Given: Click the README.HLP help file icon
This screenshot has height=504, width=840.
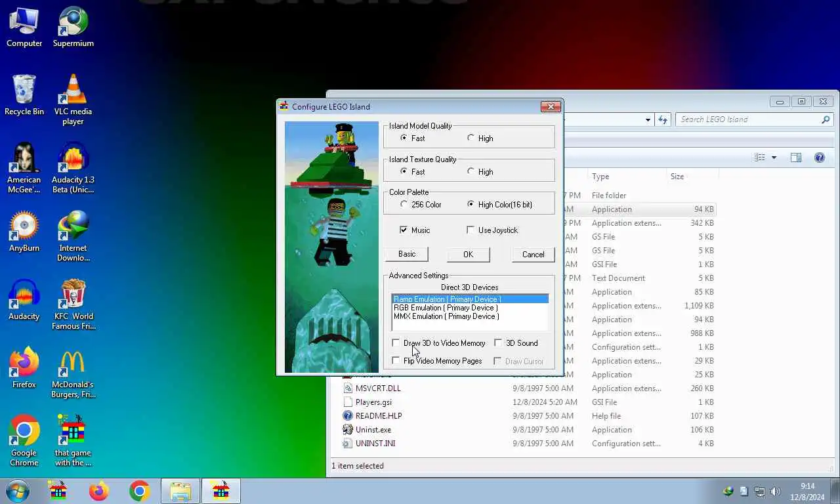Looking at the screenshot, I should coord(348,416).
